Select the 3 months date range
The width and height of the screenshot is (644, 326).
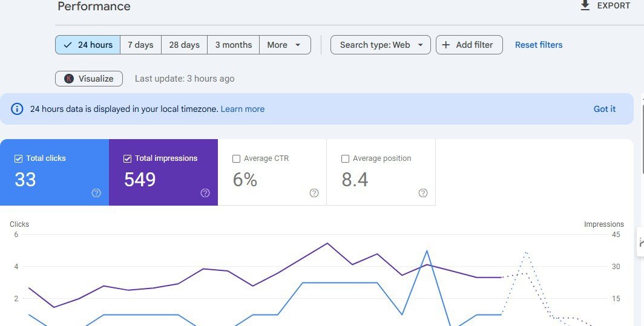click(233, 45)
